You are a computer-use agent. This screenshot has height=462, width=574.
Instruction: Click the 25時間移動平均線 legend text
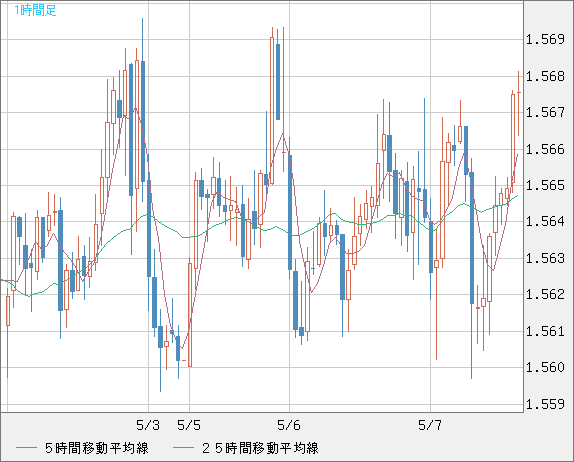click(260, 448)
